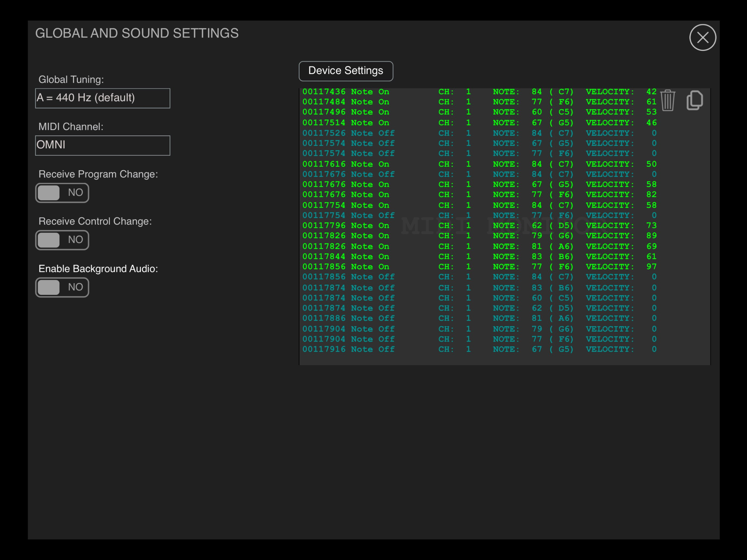This screenshot has height=560, width=747.
Task: Toggle Receive Control Change switch
Action: 62,240
